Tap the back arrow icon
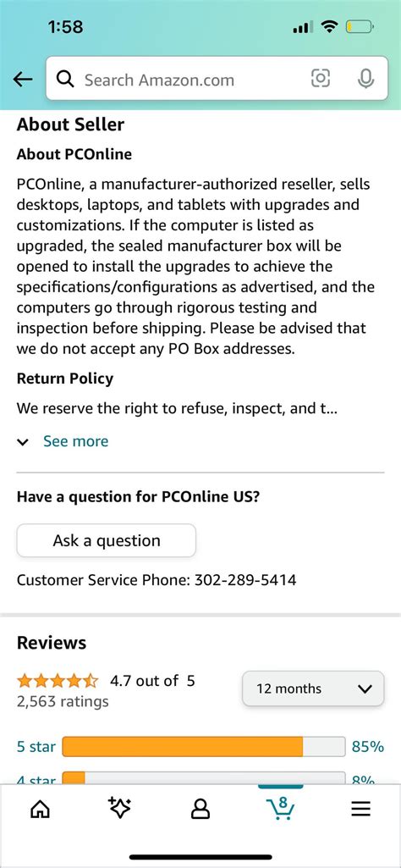The width and height of the screenshot is (401, 868). coord(23,80)
